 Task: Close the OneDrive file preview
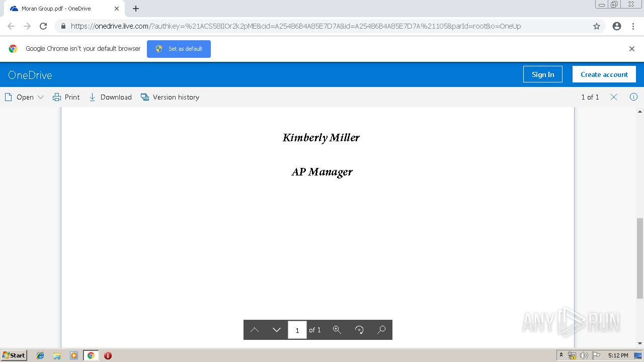[614, 97]
